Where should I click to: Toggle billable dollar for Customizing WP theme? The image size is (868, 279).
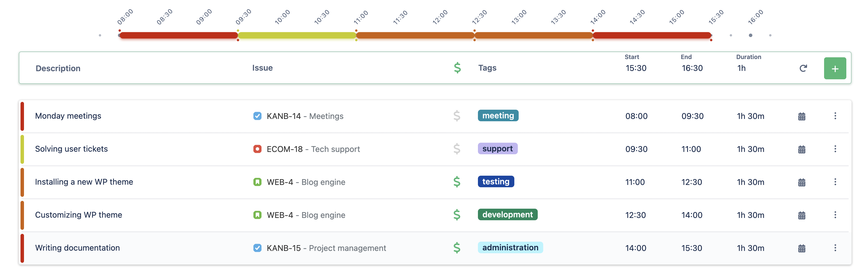(457, 215)
